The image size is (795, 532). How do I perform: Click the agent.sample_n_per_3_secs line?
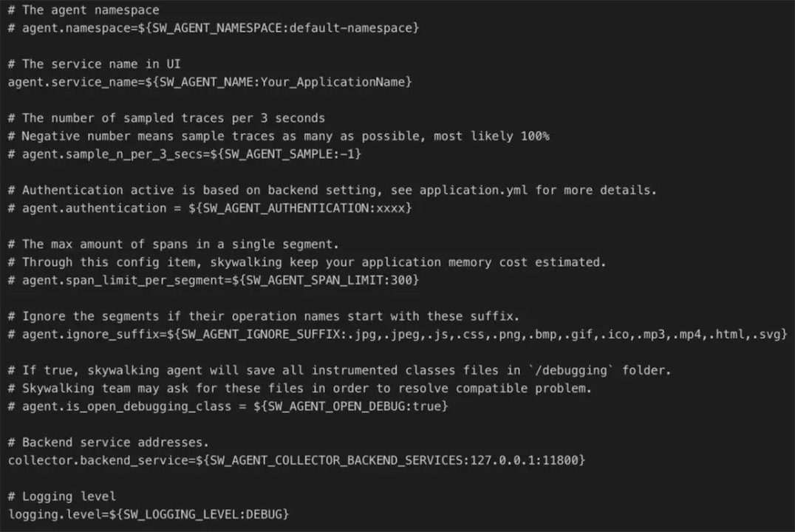pos(184,154)
